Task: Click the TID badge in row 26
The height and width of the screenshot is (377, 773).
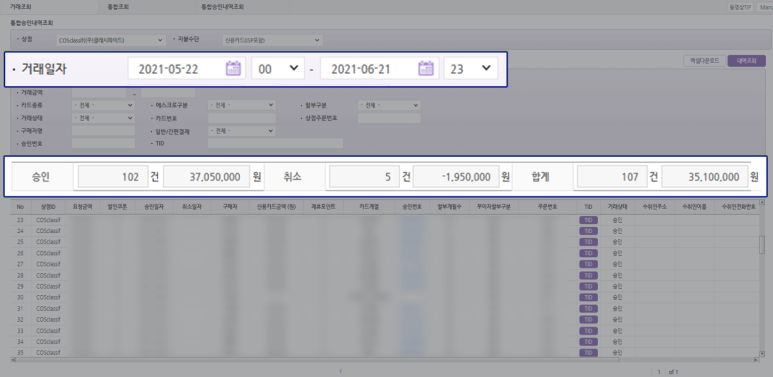Action: point(588,253)
